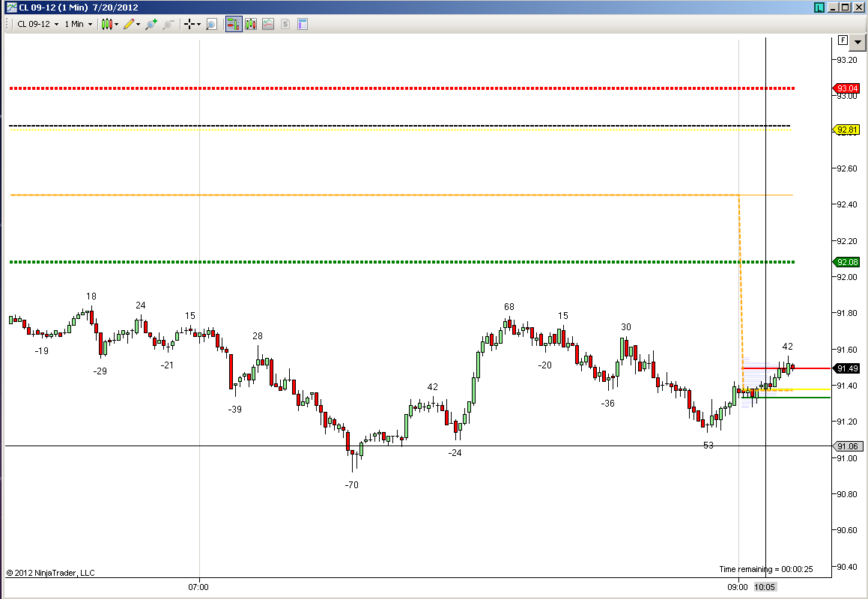Viewport: 868px width, 599px height.
Task: Select the red 93.04 price marker
Action: [x=846, y=88]
